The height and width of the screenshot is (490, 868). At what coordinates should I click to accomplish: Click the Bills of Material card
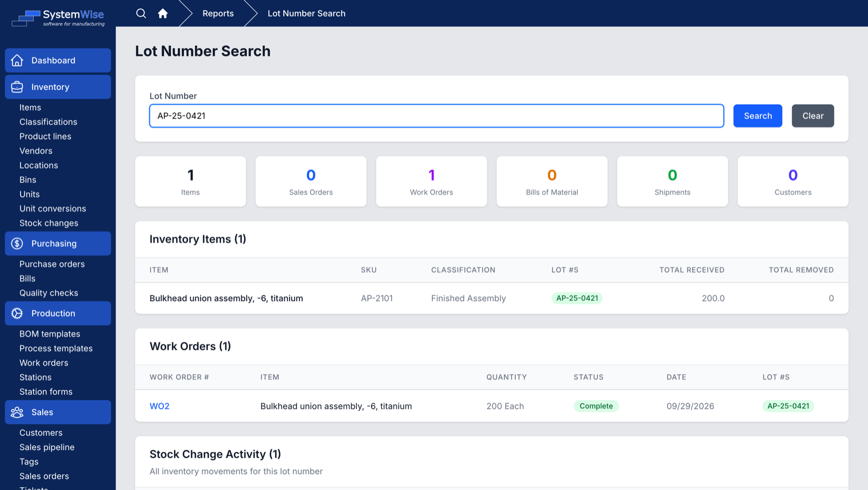[552, 181]
